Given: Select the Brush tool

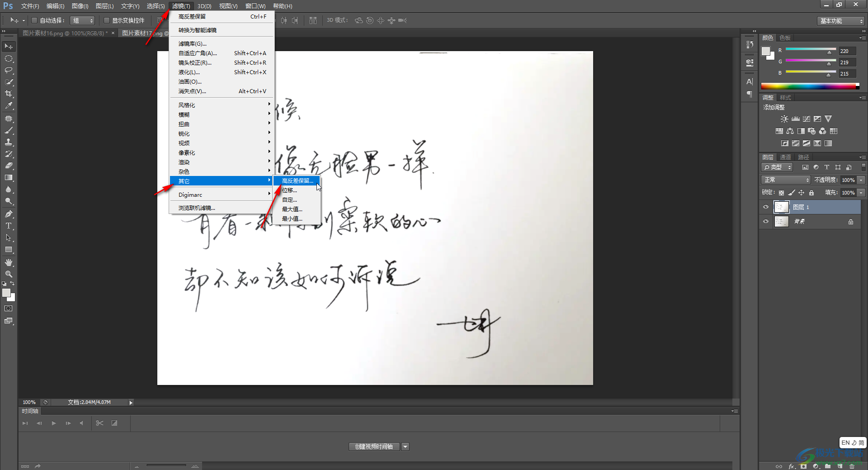Looking at the screenshot, I should tap(9, 130).
